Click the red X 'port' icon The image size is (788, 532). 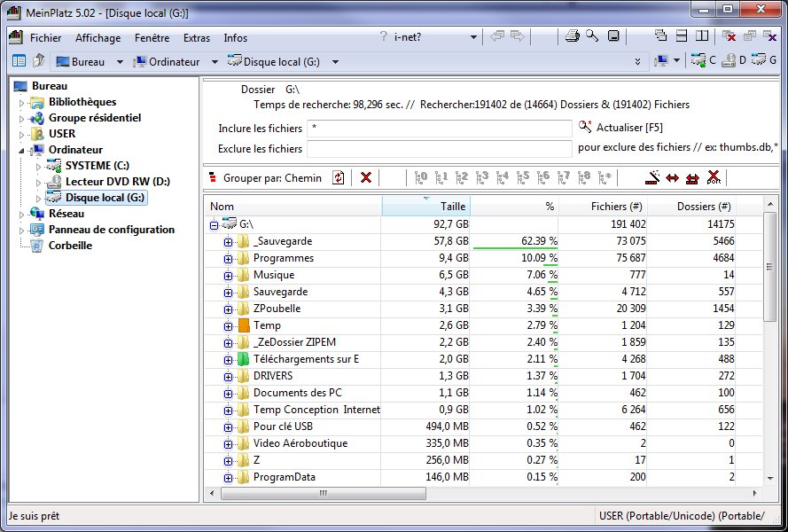[x=714, y=177]
